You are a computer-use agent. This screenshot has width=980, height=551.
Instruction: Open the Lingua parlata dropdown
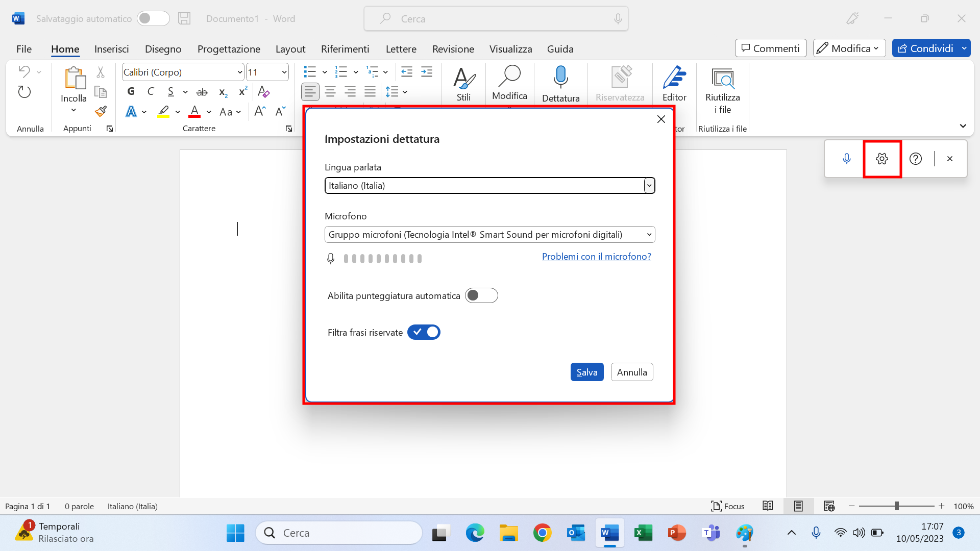[x=649, y=185]
